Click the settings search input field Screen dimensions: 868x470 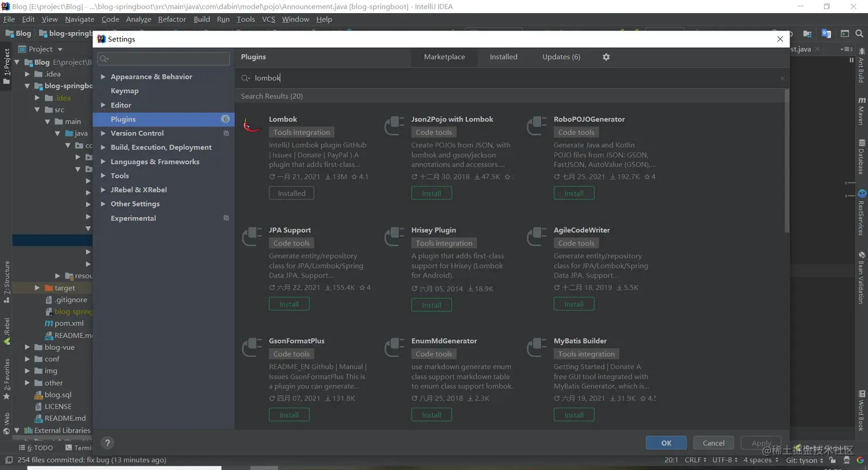tap(164, 59)
